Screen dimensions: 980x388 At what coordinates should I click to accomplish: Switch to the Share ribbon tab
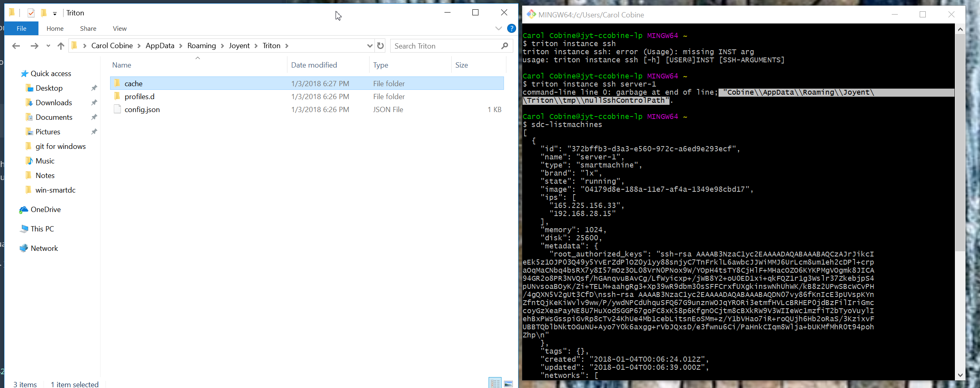pyautogui.click(x=88, y=28)
